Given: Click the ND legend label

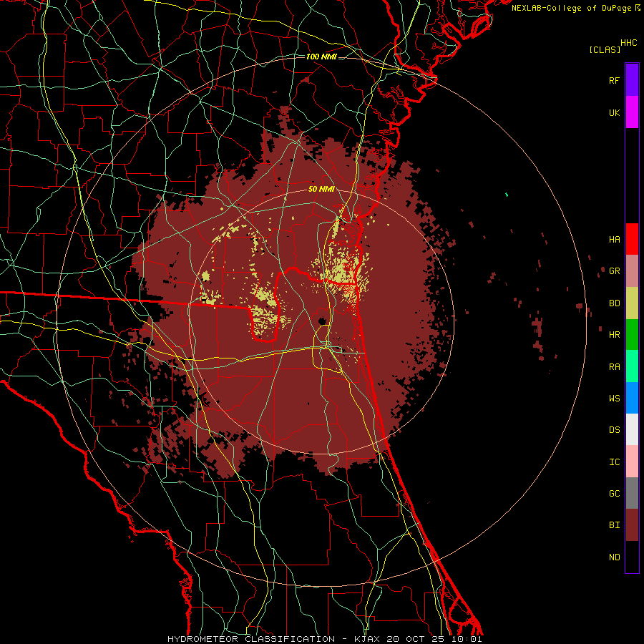Looking at the screenshot, I should point(614,557).
